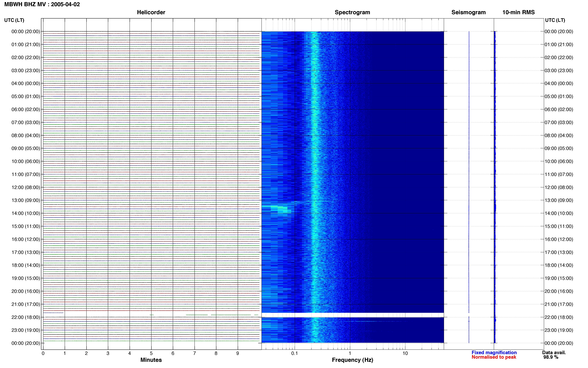This screenshot has width=588, height=368.
Task: Click the 98.9 % data availability value
Action: pos(551,357)
